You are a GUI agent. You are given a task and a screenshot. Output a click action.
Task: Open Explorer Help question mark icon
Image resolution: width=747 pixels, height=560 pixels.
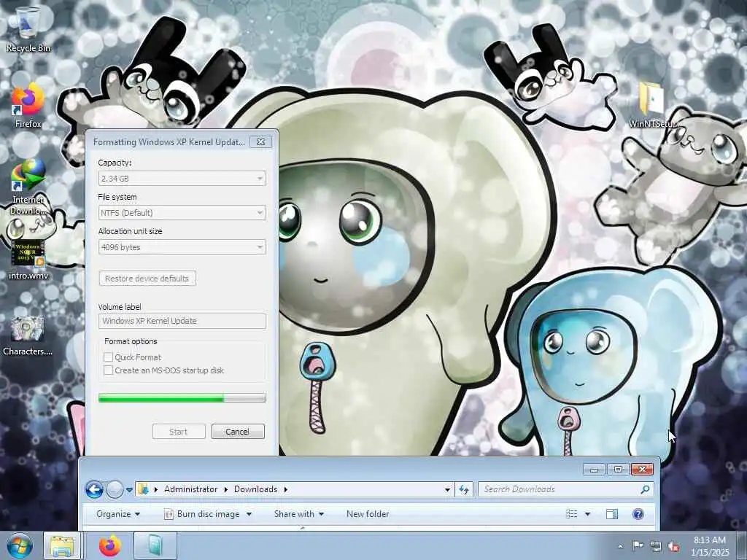638,514
